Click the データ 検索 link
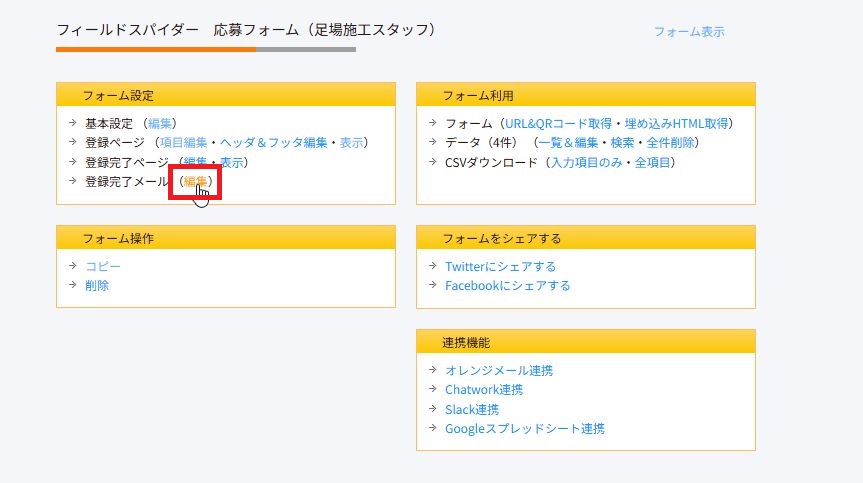Viewport: 863px width, 483px height. pos(622,142)
